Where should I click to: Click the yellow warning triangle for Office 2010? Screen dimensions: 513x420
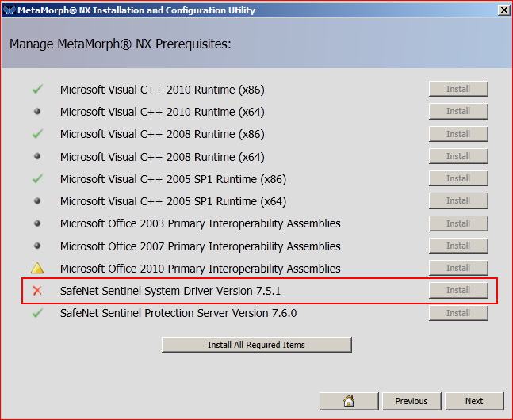click(36, 269)
